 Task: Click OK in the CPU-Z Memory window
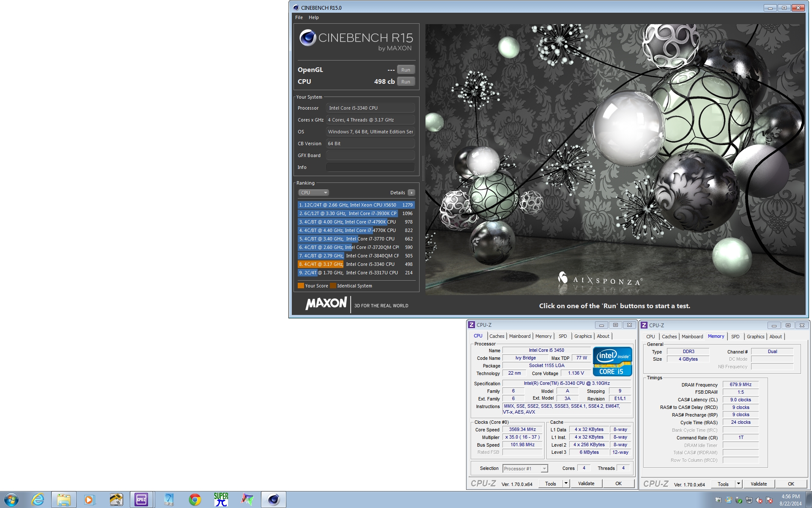point(791,484)
